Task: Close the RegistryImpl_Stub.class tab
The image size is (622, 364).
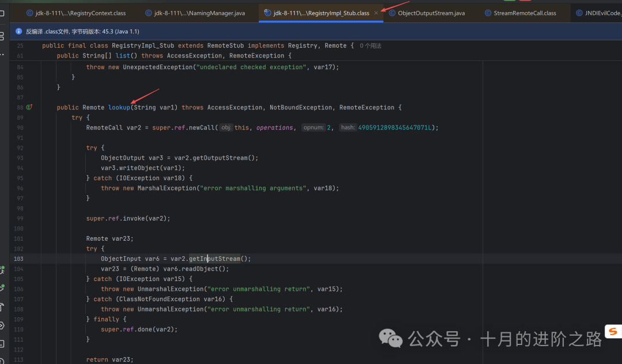Action: tap(376, 13)
